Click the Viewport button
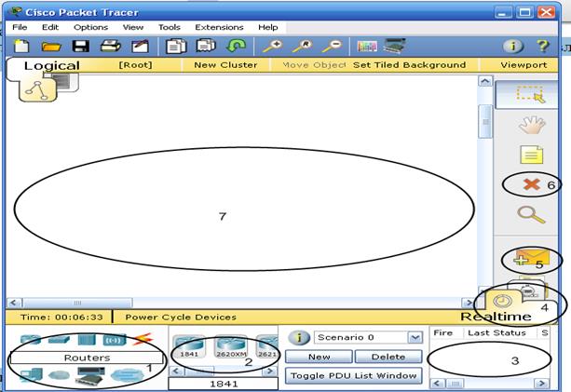Screen dimensions: 571x392 click(x=523, y=65)
